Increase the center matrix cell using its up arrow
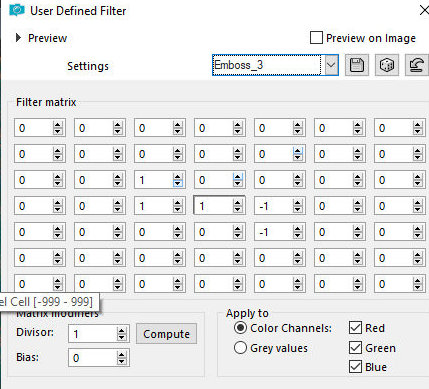The height and width of the screenshot is (389, 429). click(238, 203)
